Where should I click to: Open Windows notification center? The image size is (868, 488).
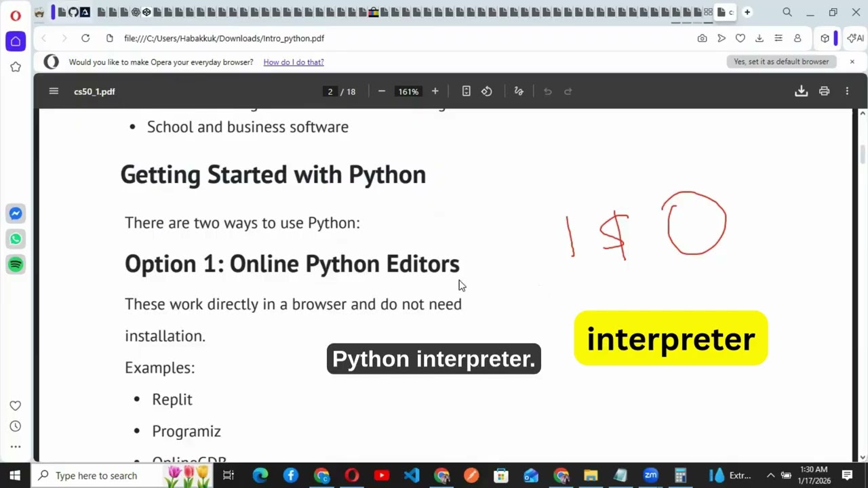click(x=847, y=475)
